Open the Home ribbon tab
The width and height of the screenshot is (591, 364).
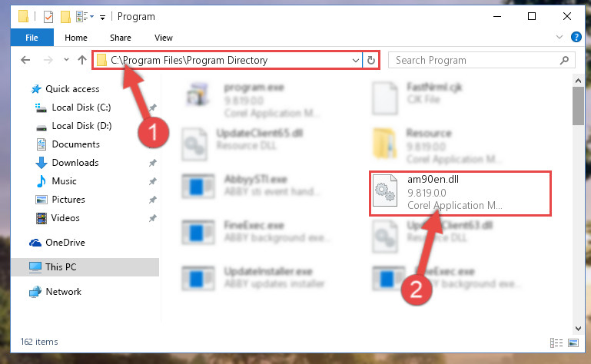[76, 38]
